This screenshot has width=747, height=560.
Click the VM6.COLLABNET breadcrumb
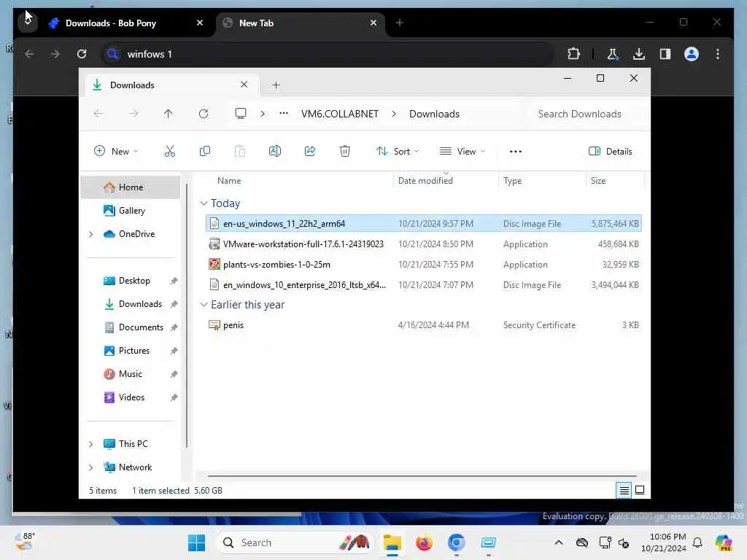[340, 114]
